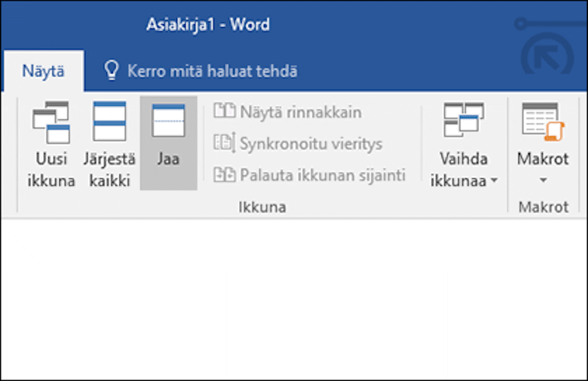
Task: Click the Uusi ikkuna text label
Action: click(51, 170)
